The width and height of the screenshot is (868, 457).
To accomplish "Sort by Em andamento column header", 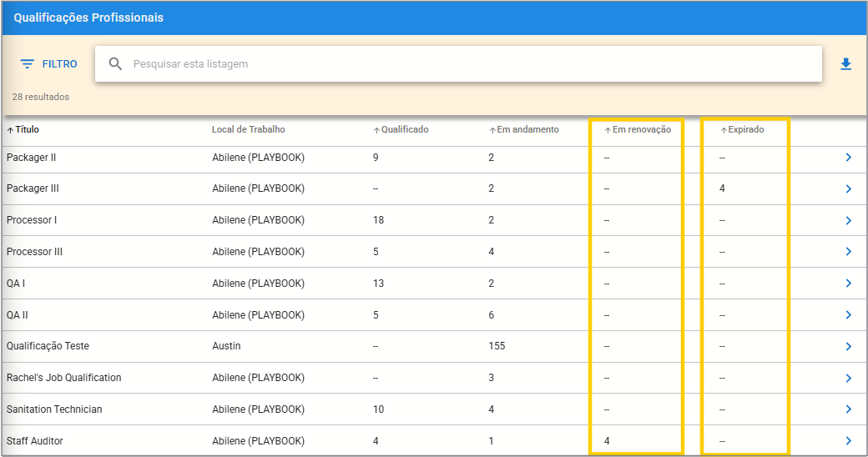I will pos(527,130).
